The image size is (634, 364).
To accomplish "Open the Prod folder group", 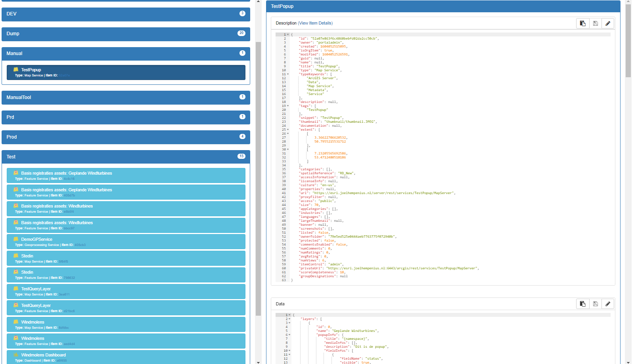I will [x=126, y=137].
